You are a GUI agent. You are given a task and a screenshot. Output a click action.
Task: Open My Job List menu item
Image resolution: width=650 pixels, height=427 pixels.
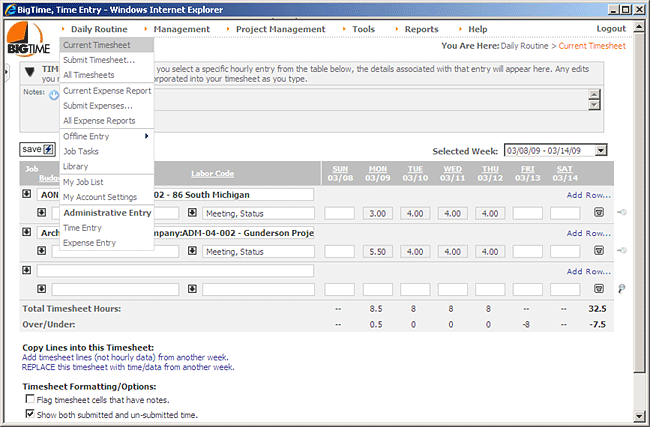(107, 182)
